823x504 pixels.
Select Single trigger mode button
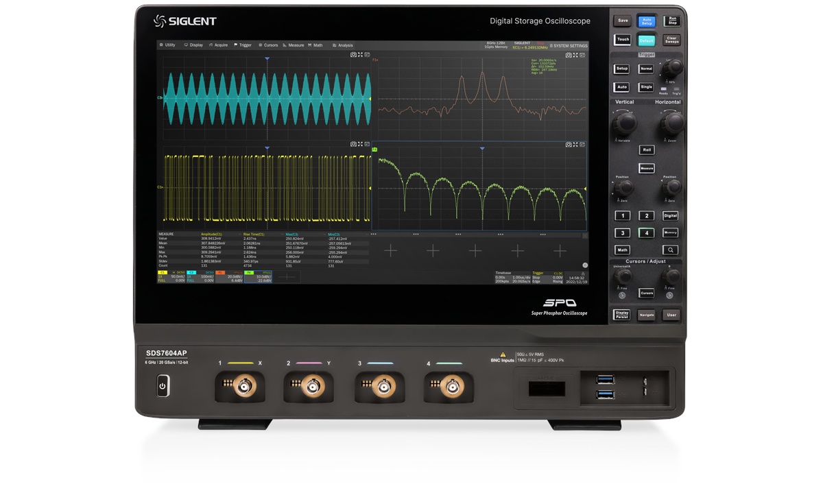pos(646,87)
